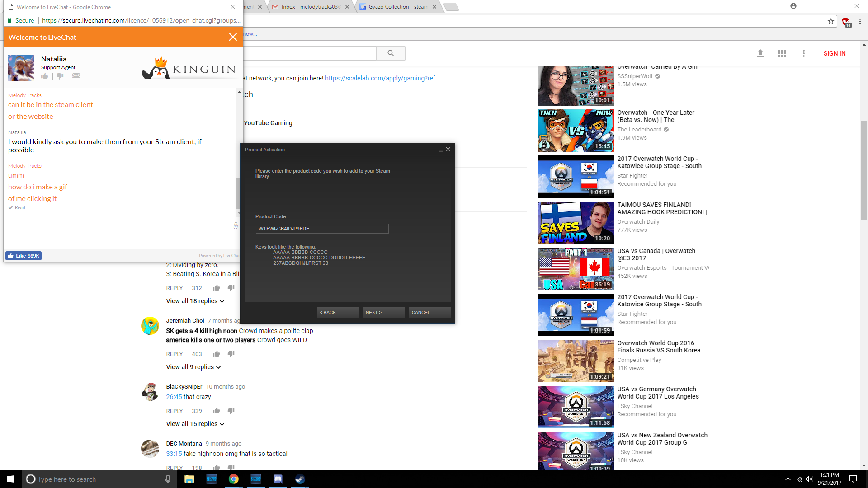Image resolution: width=868 pixels, height=488 pixels.
Task: Cancel the Steam Product Activation
Action: [429, 313]
